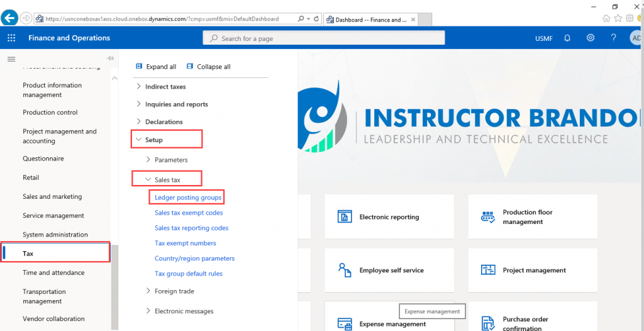Open browser home icon
The height and width of the screenshot is (331, 644).
[606, 18]
